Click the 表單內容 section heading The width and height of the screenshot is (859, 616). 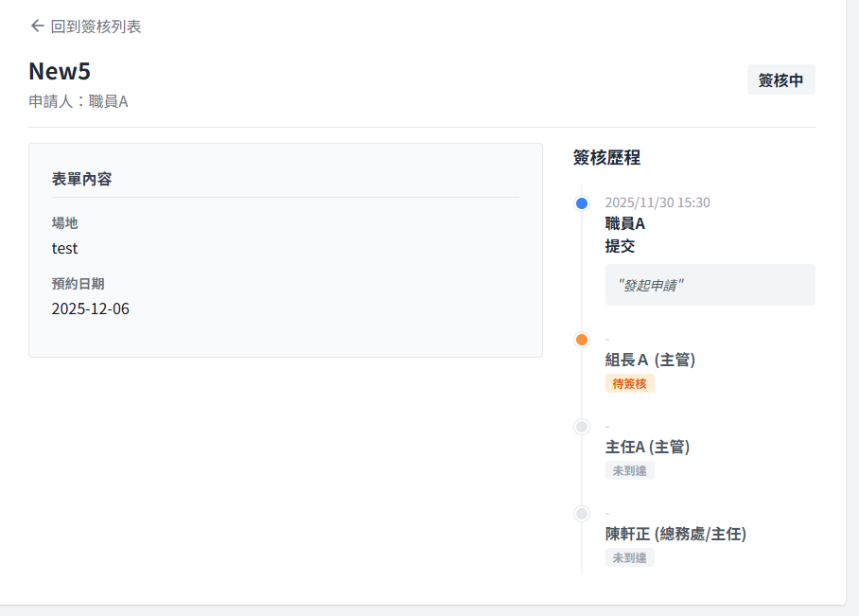81,179
